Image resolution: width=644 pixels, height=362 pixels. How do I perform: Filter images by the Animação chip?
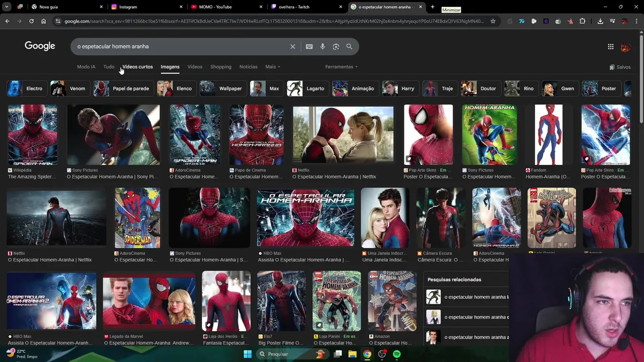[356, 88]
